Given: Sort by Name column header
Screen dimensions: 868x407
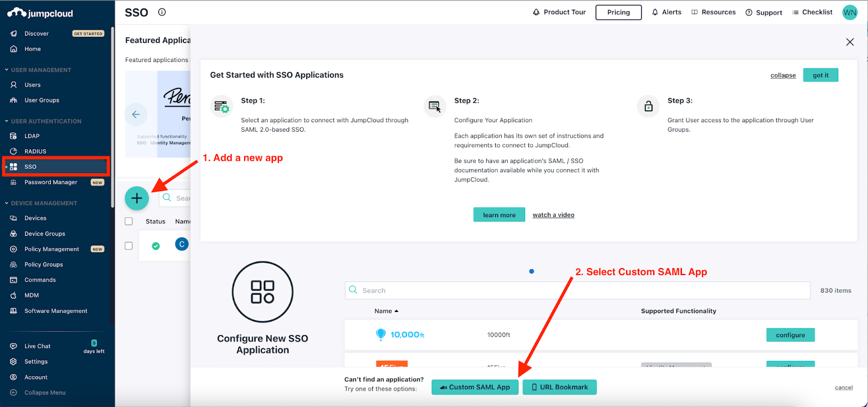Looking at the screenshot, I should coord(386,311).
